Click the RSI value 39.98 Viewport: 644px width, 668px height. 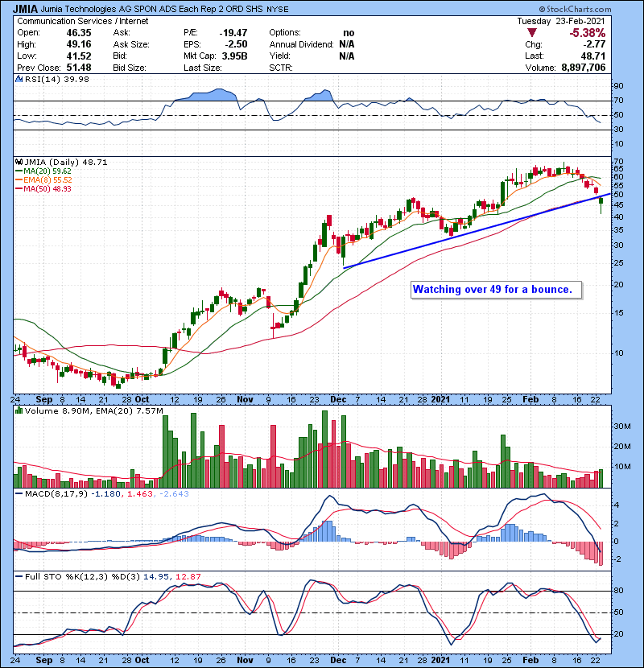75,79
